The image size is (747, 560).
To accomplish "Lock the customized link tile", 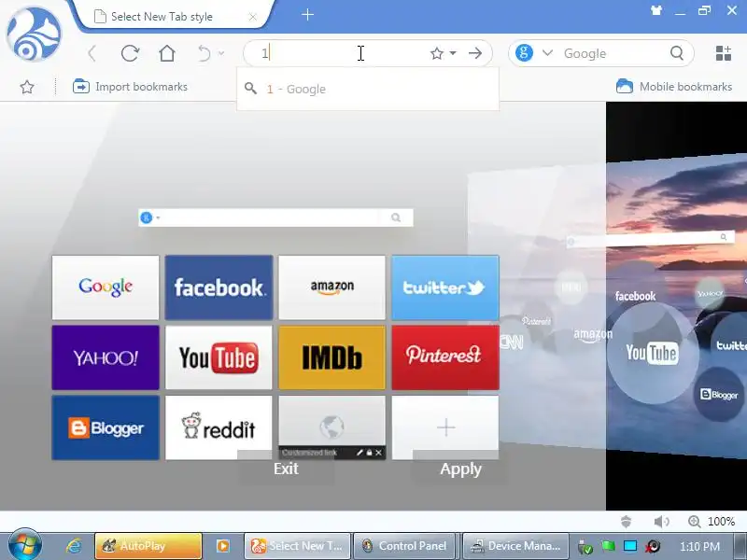I will [x=369, y=453].
